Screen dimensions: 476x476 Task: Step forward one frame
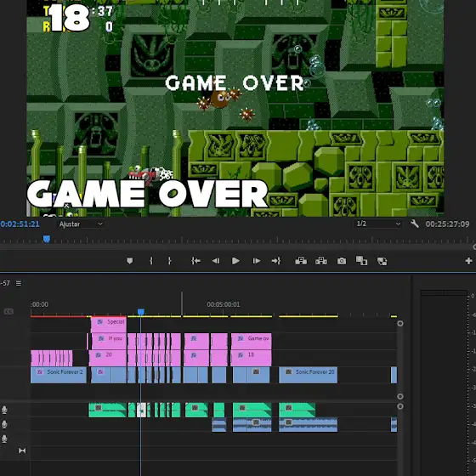click(257, 261)
